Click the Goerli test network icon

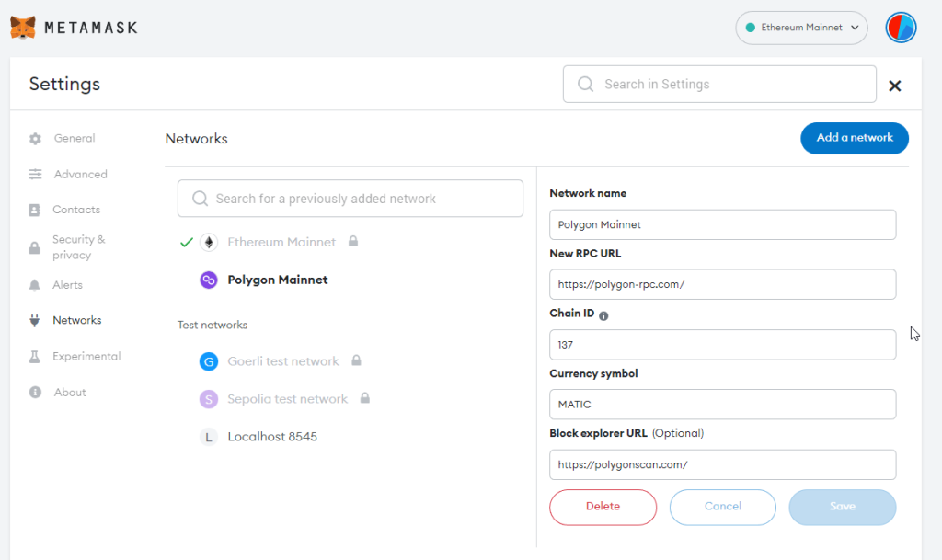point(209,361)
